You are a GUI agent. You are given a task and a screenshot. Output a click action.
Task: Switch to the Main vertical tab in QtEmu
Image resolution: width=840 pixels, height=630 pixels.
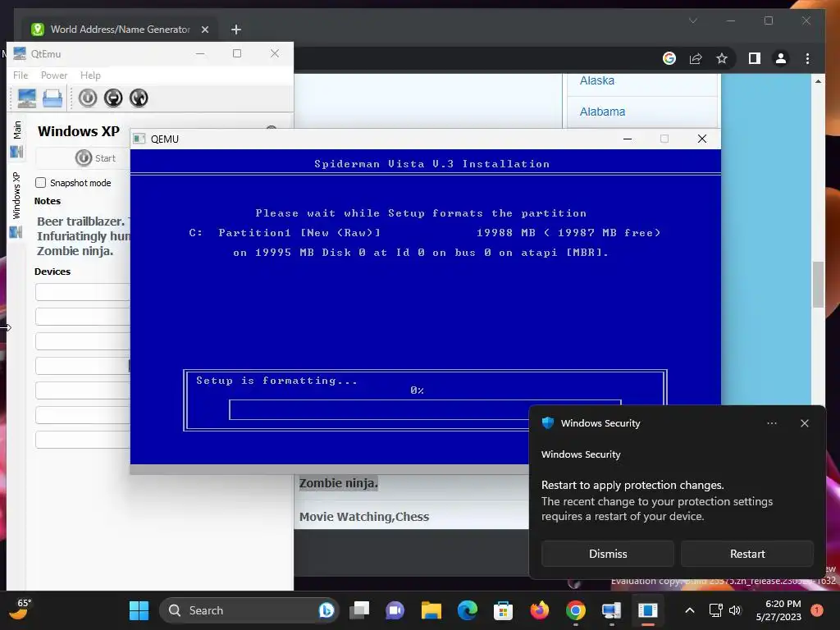point(17,138)
